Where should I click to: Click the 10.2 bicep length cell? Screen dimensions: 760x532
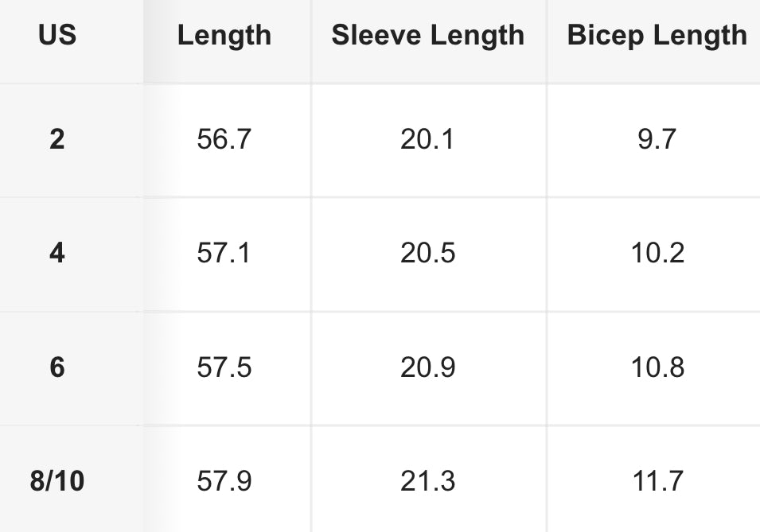(x=657, y=254)
